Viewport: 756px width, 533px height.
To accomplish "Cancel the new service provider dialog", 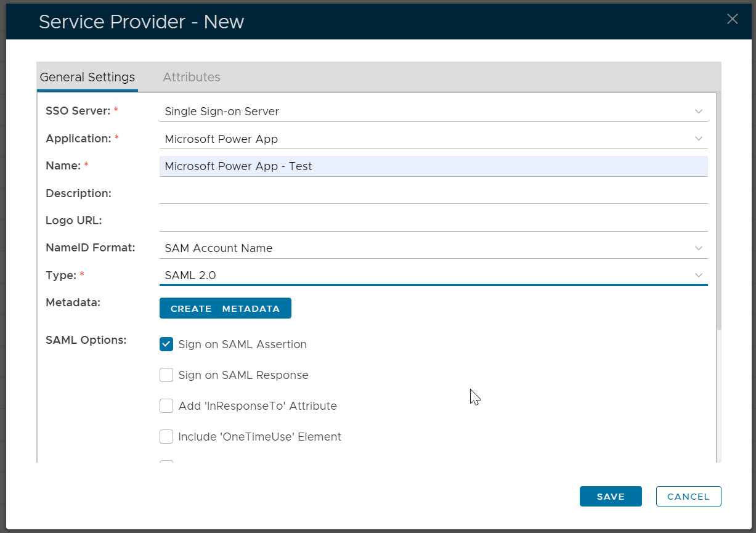I will click(688, 497).
